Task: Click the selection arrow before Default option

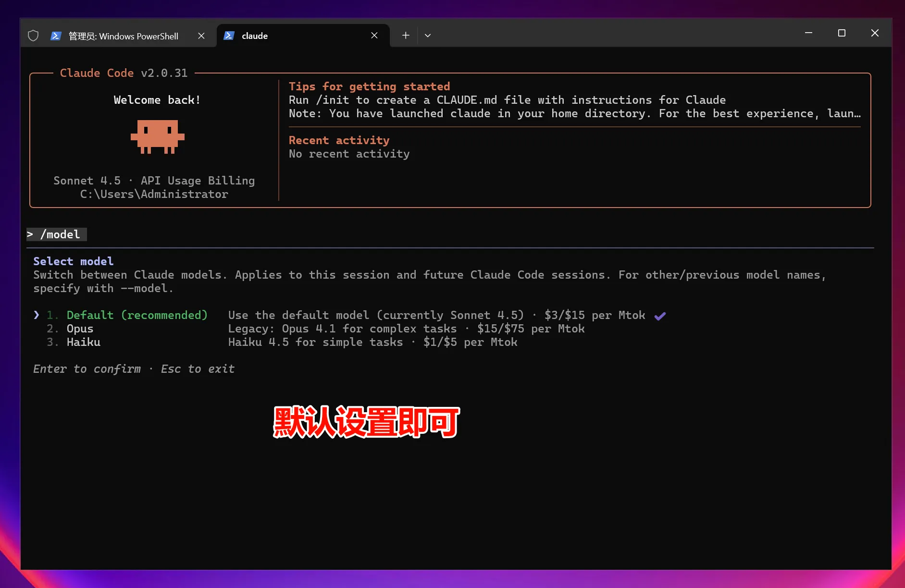Action: [37, 315]
